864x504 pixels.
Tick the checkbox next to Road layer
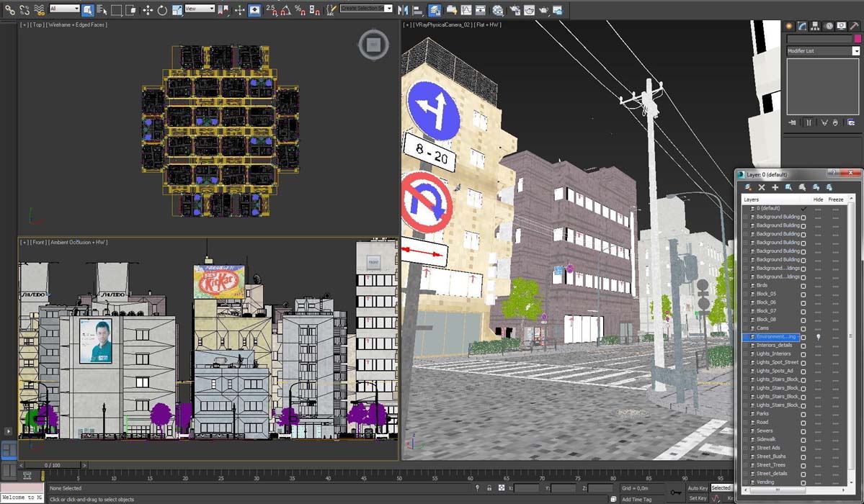803,423
